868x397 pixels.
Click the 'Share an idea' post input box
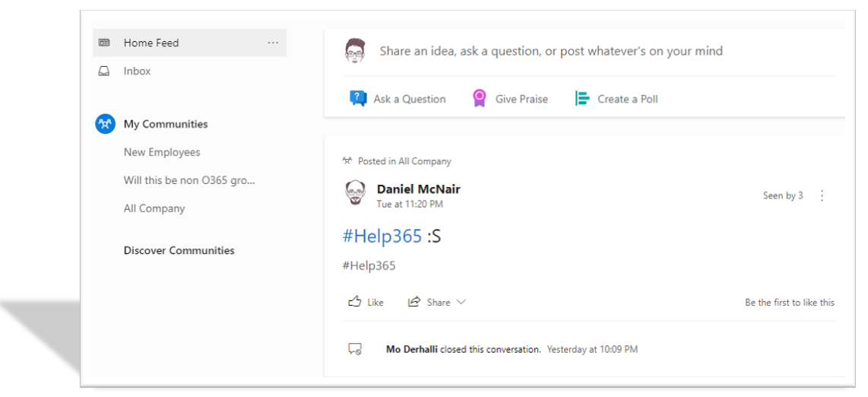click(x=551, y=51)
